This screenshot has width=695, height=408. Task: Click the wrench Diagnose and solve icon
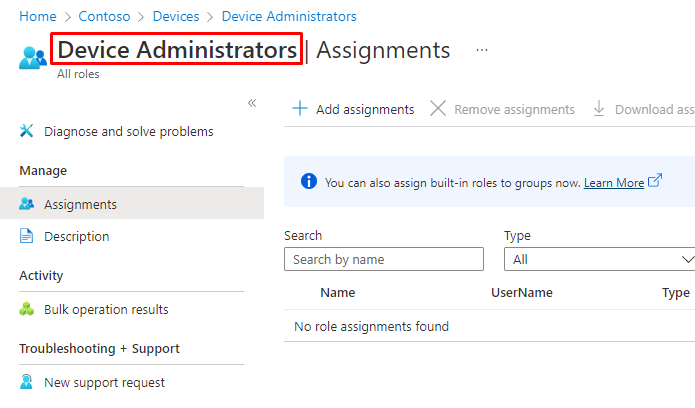[27, 131]
